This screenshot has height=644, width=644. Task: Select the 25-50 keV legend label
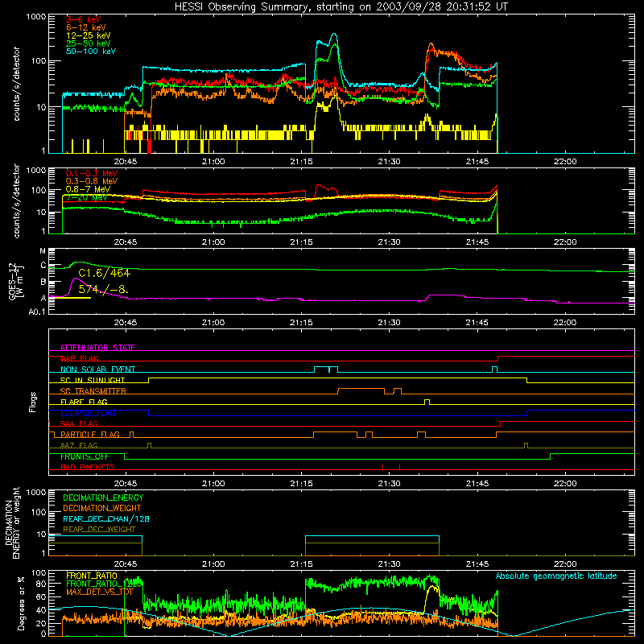pyautogui.click(x=89, y=43)
